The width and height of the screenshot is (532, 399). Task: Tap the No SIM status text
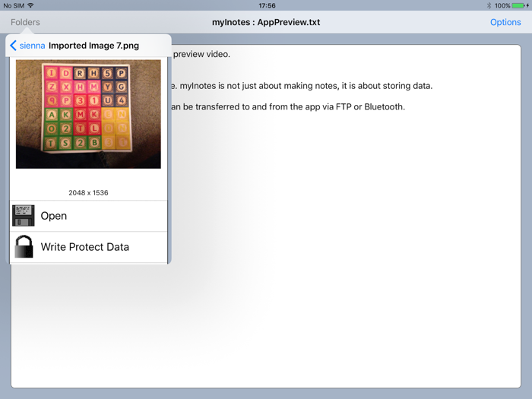pos(14,6)
